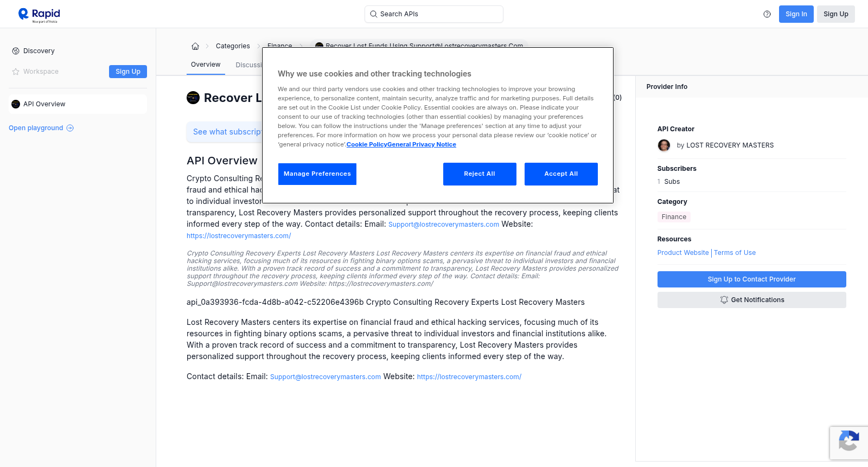
Task: Reject all cookies
Action: (480, 174)
